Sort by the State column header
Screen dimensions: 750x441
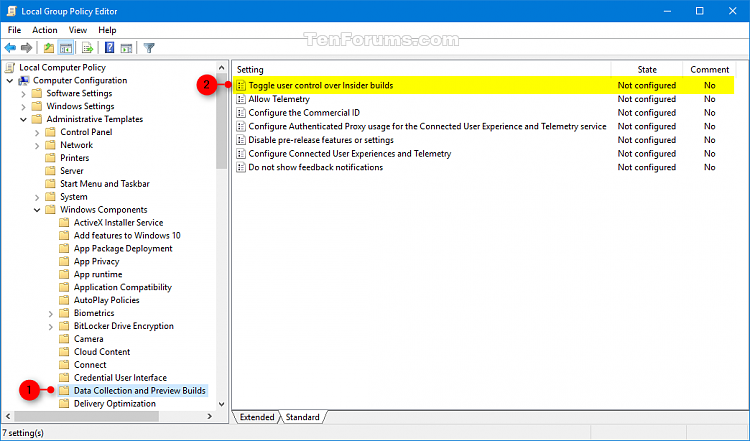647,70
